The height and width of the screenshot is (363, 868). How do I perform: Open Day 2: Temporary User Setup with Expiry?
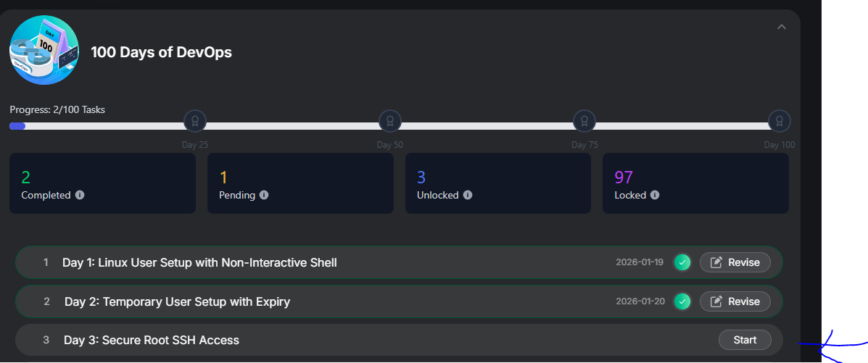coord(177,301)
